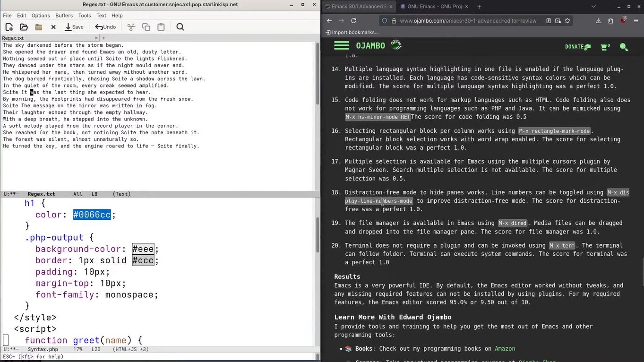Click the Undo button in Emacs toolbar
Screen dimensions: 644x362
click(105, 27)
